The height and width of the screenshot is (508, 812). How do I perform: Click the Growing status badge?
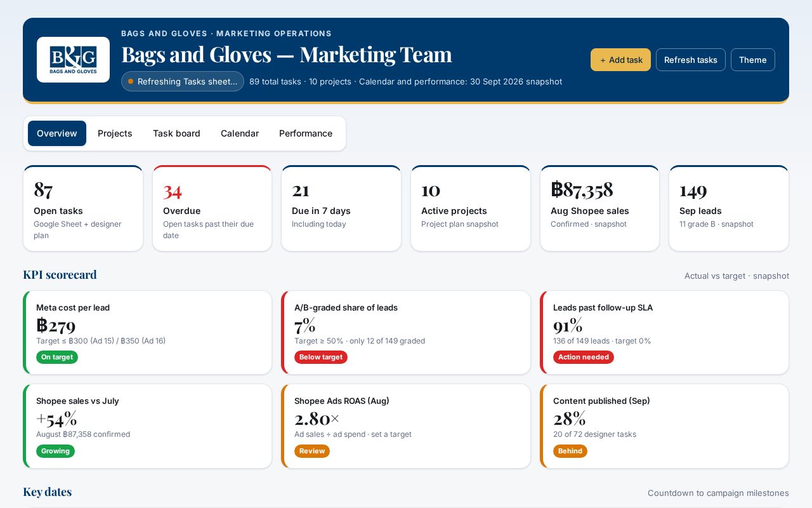coord(55,451)
